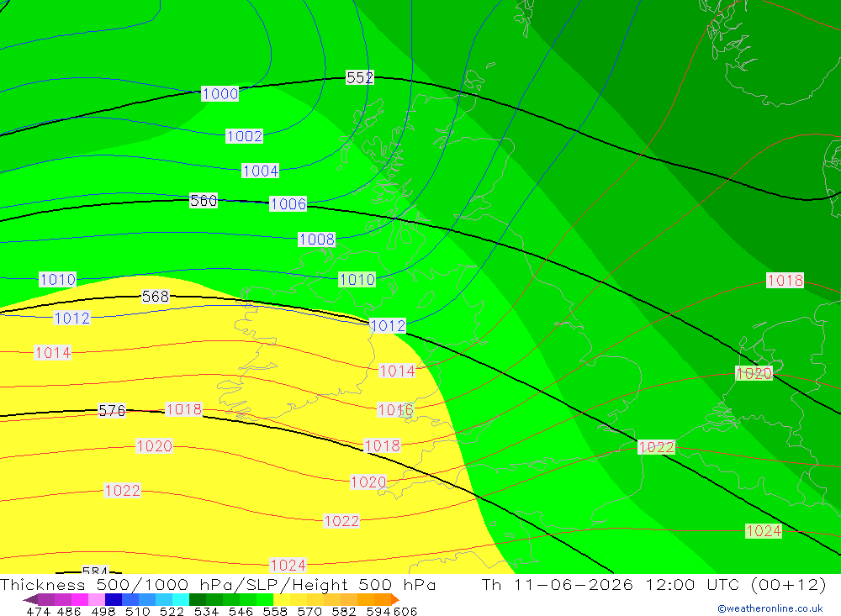The image size is (841, 616).
Task: Click the orange right arrow of the color scale
Action: tap(395, 599)
